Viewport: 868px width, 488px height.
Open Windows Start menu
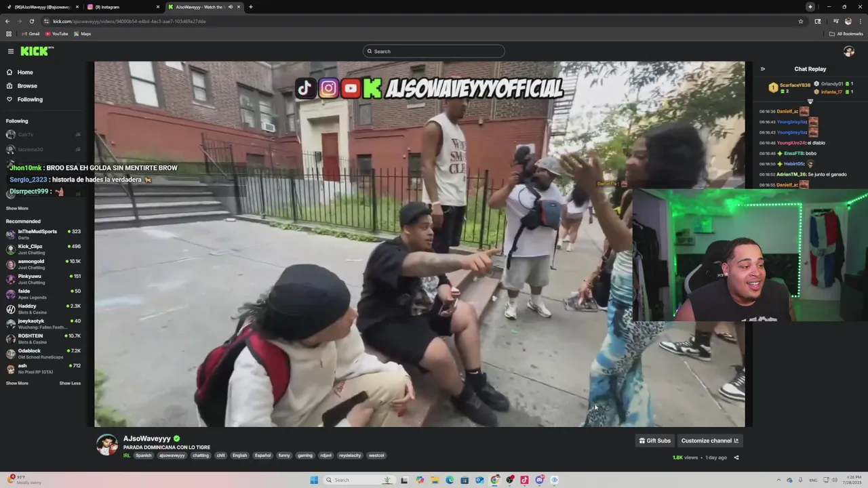coord(314,480)
